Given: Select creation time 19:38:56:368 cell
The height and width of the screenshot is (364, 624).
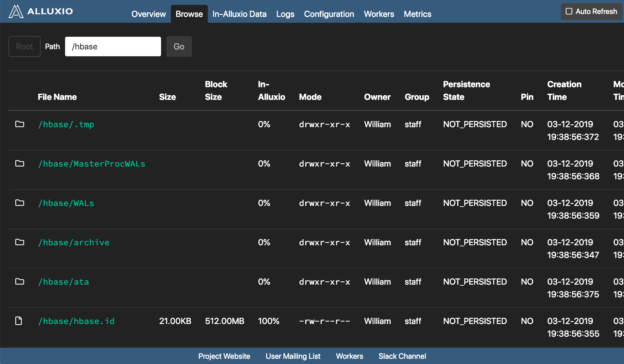Looking at the screenshot, I should coord(573,170).
